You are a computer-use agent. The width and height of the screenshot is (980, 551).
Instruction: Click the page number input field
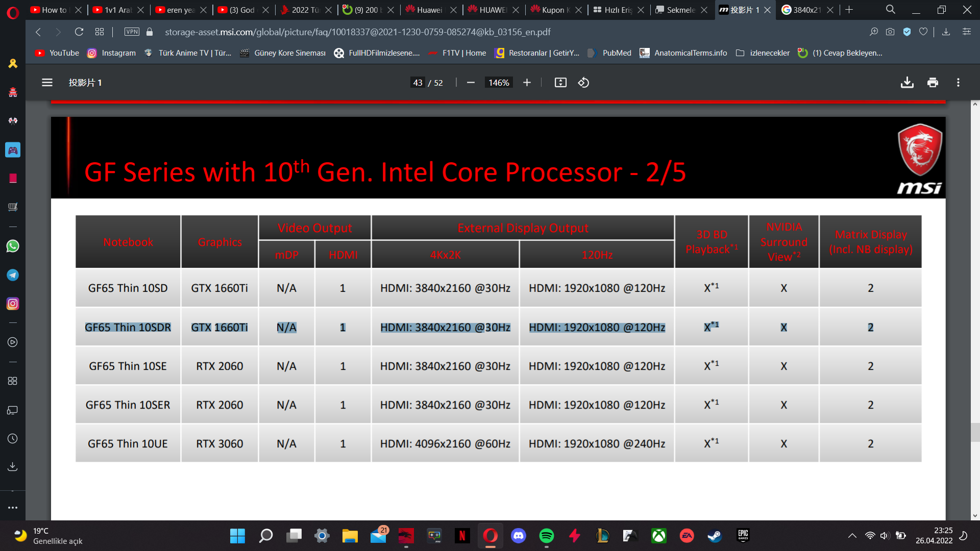[418, 83]
